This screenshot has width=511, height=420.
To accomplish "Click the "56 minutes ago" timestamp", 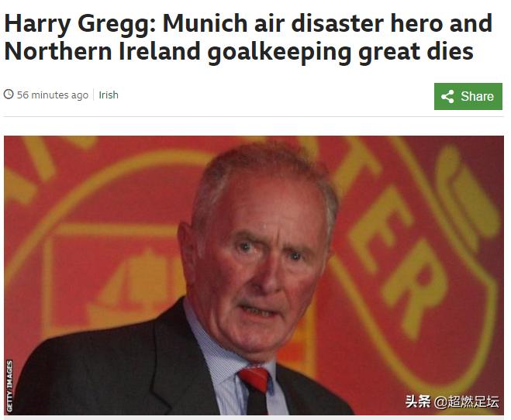I will pos(53,95).
